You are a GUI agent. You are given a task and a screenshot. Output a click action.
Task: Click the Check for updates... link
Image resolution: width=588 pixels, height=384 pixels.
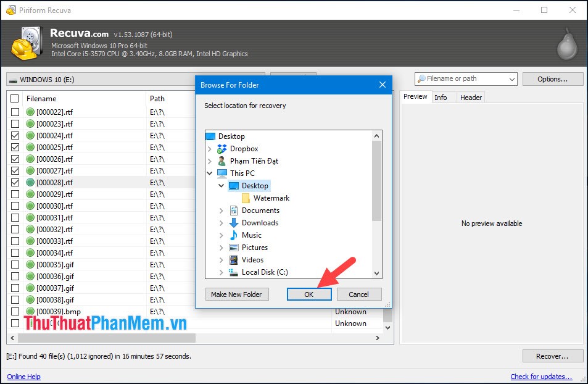(x=541, y=377)
